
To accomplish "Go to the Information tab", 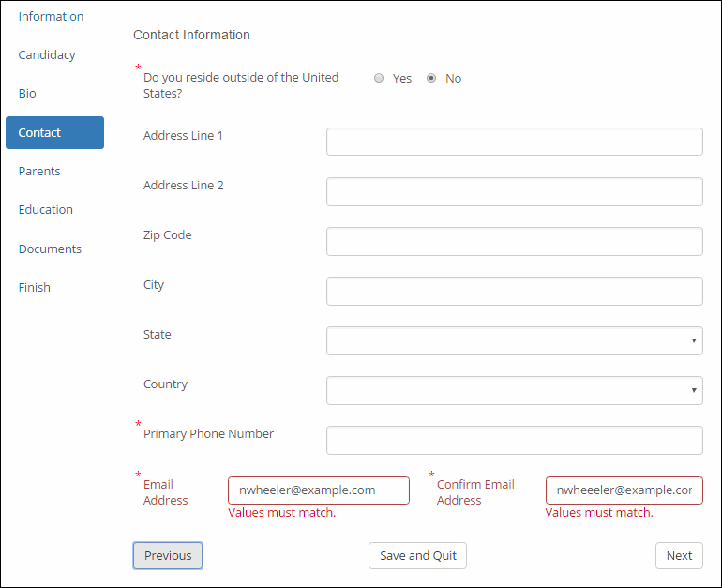I will tap(51, 17).
